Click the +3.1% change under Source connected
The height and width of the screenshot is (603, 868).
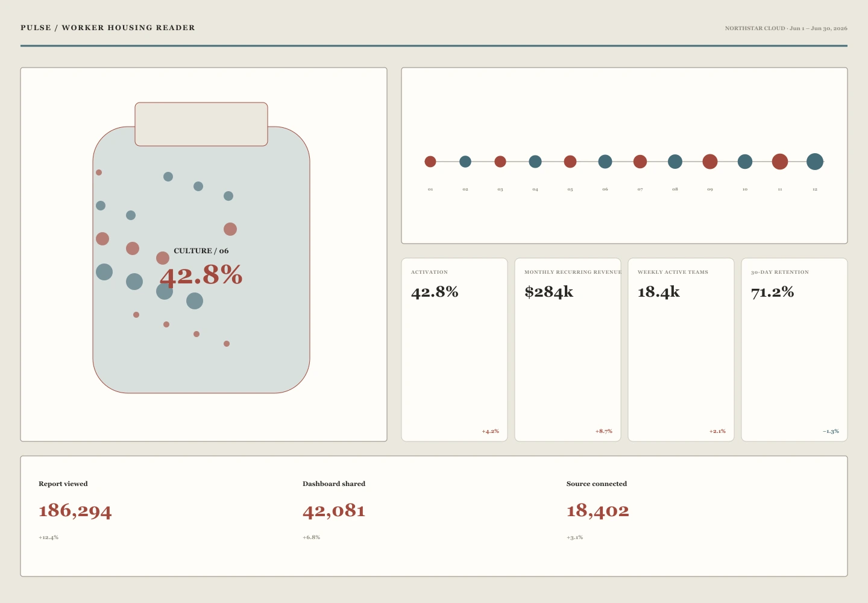[574, 537]
